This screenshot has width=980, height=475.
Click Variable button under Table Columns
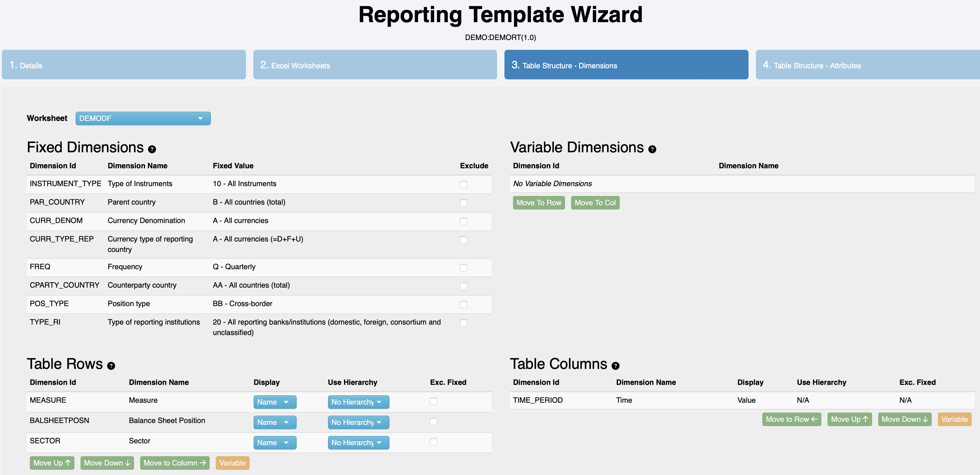954,419
